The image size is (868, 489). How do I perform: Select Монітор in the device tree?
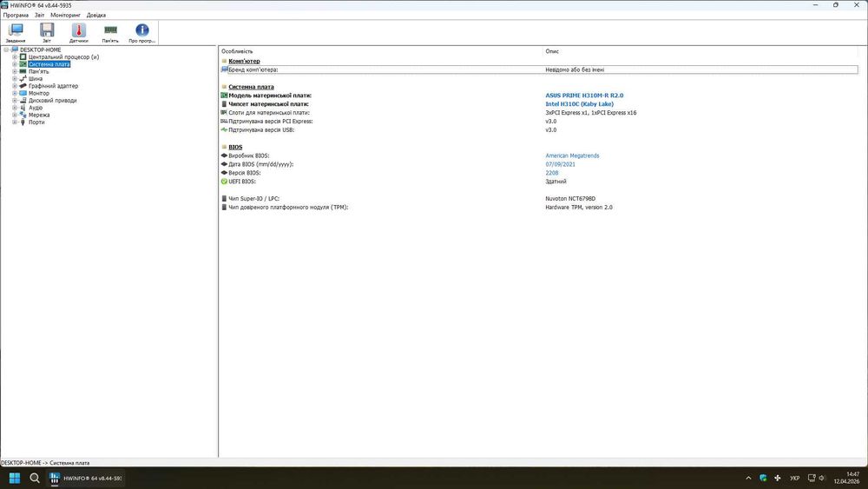pyautogui.click(x=39, y=93)
